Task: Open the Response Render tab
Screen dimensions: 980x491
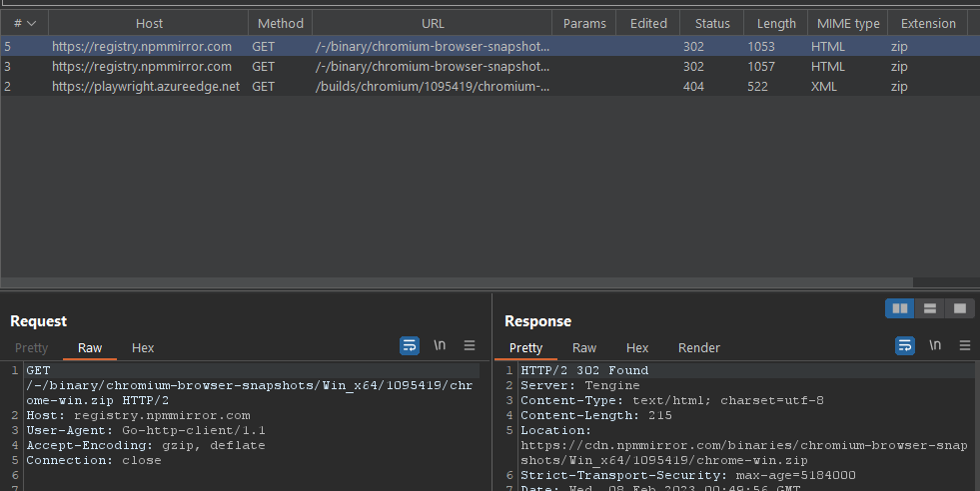Action: point(698,348)
